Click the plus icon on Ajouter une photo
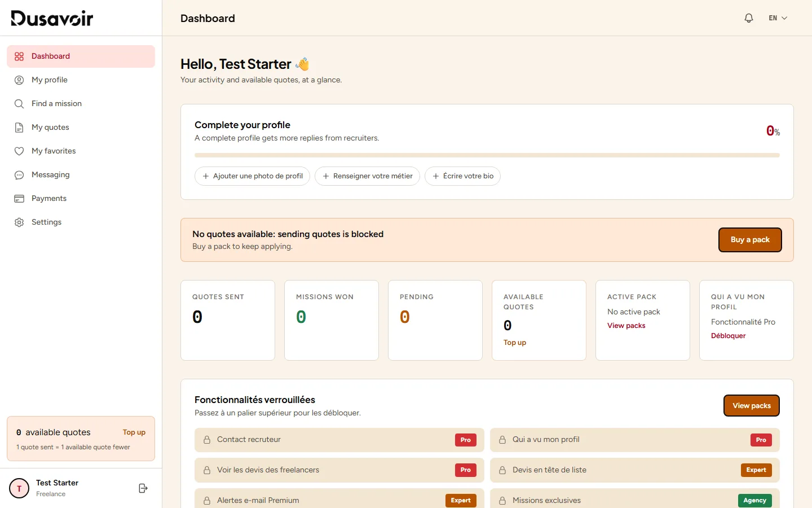Image resolution: width=812 pixels, height=508 pixels. (205, 176)
